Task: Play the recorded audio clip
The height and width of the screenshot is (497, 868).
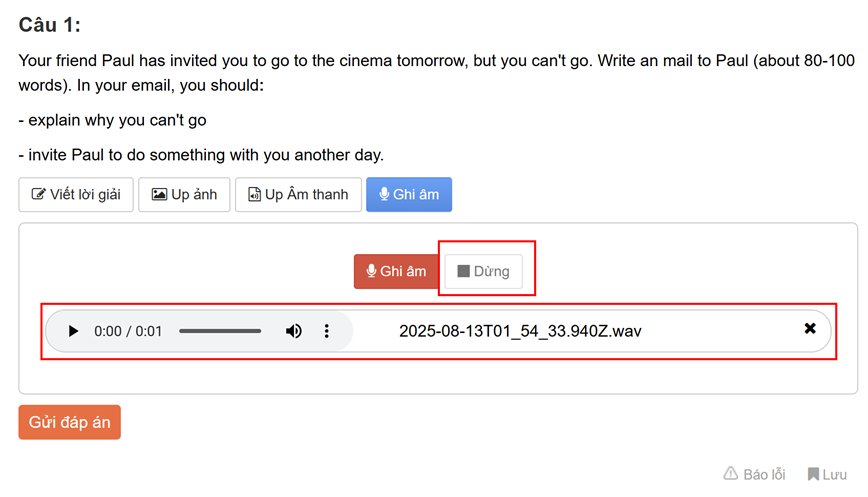Action: (73, 331)
